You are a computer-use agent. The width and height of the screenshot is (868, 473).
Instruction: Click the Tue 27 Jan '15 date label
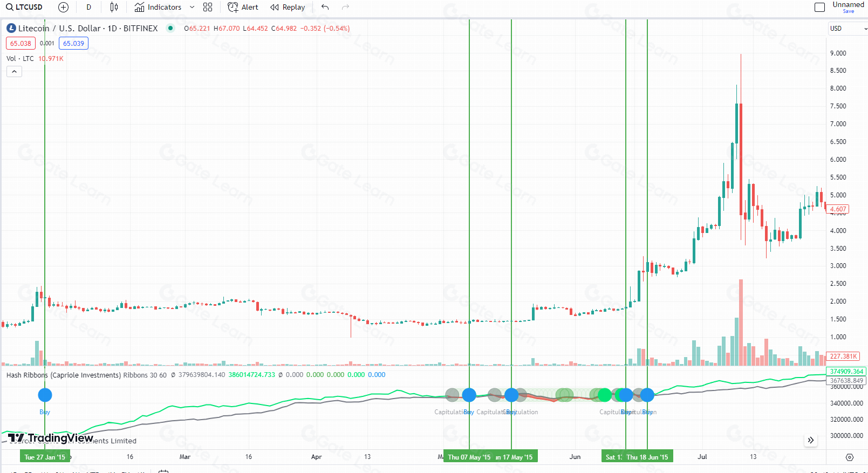point(45,457)
